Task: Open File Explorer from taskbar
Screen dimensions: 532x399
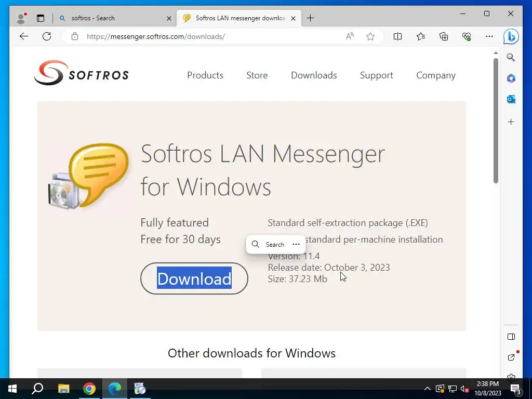Action: click(x=63, y=389)
